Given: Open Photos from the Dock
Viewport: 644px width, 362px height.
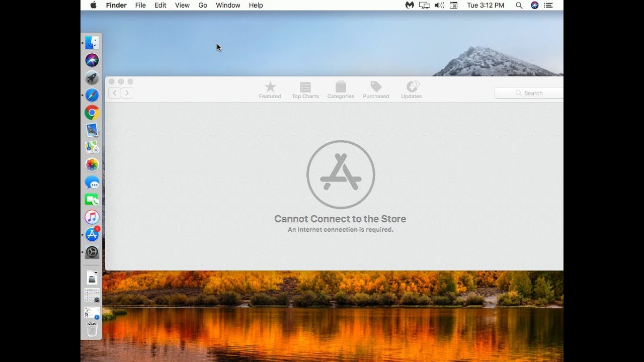Looking at the screenshot, I should tap(92, 164).
